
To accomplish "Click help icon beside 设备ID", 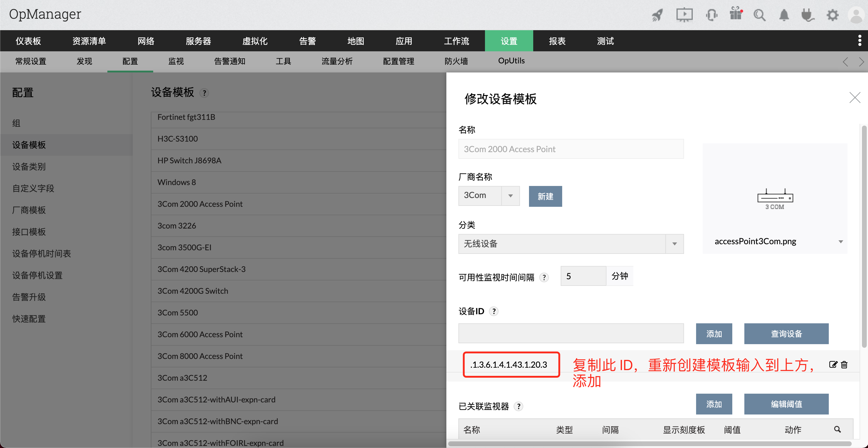I will click(x=494, y=311).
